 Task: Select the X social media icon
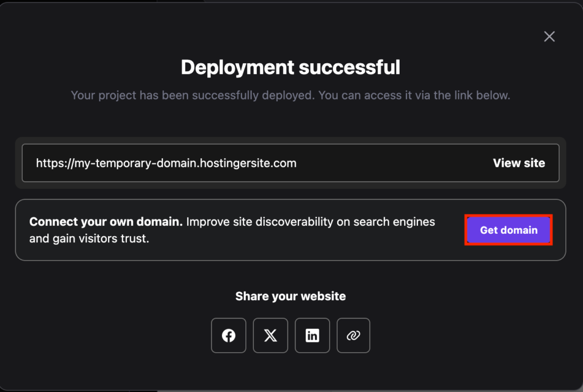coord(270,335)
